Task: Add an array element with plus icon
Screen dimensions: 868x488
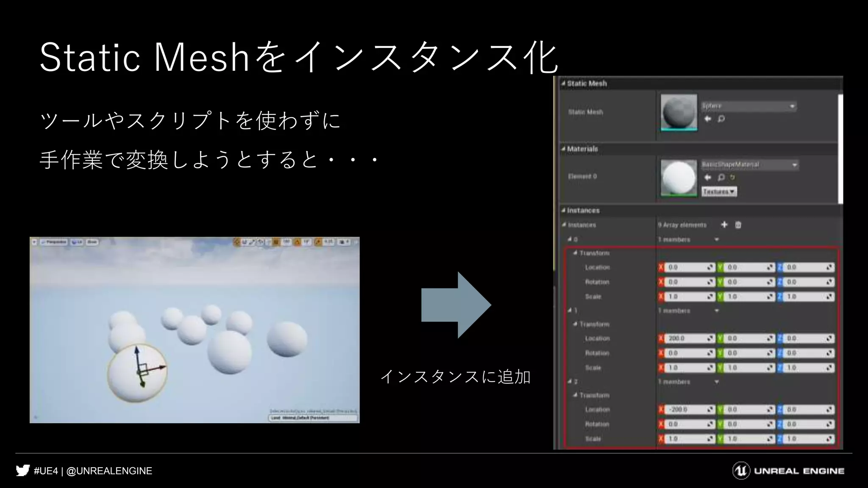Action: pyautogui.click(x=724, y=225)
